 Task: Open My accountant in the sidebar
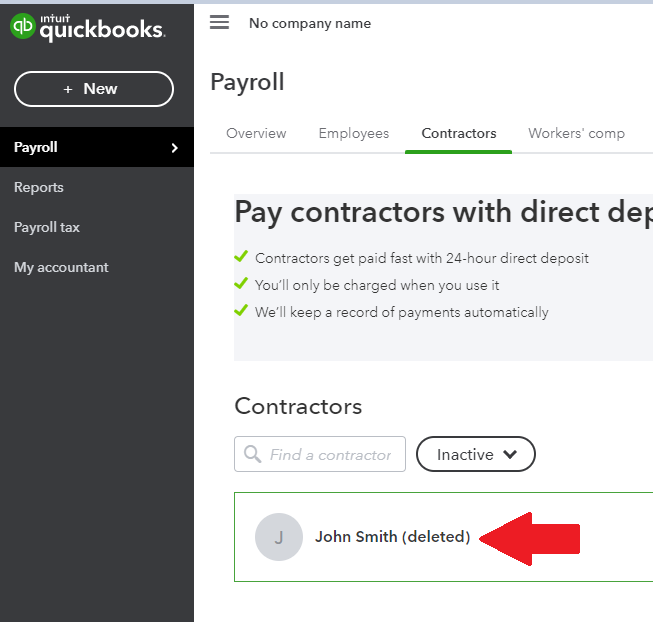point(61,267)
